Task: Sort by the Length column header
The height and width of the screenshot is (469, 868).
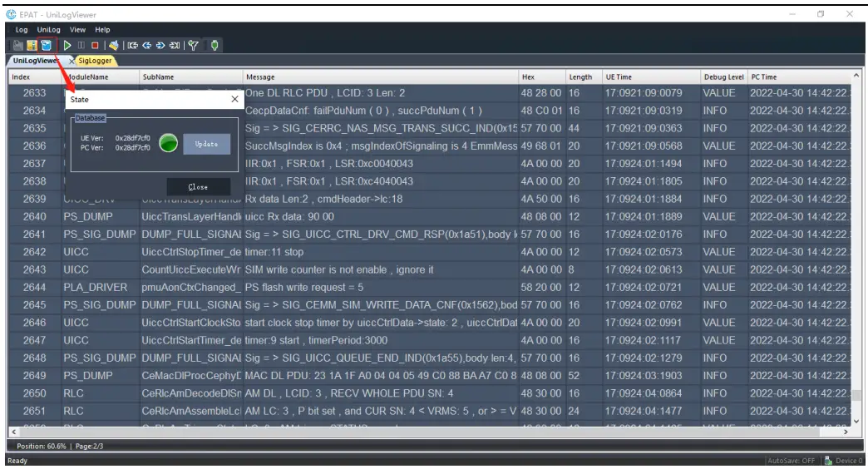Action: pyautogui.click(x=584, y=77)
